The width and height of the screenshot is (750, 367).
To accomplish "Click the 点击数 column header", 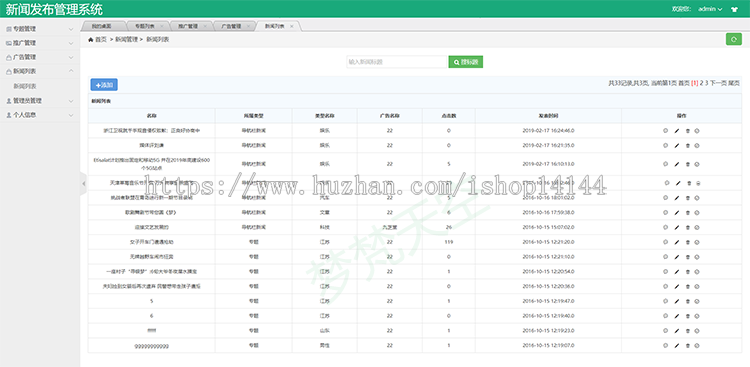I will [x=449, y=116].
